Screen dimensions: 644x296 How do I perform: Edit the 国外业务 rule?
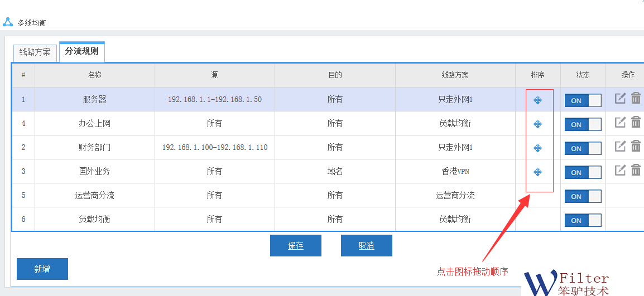[x=620, y=170]
